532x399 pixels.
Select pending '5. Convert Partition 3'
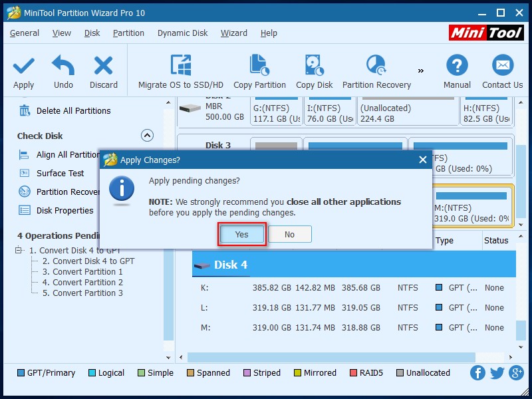point(82,293)
